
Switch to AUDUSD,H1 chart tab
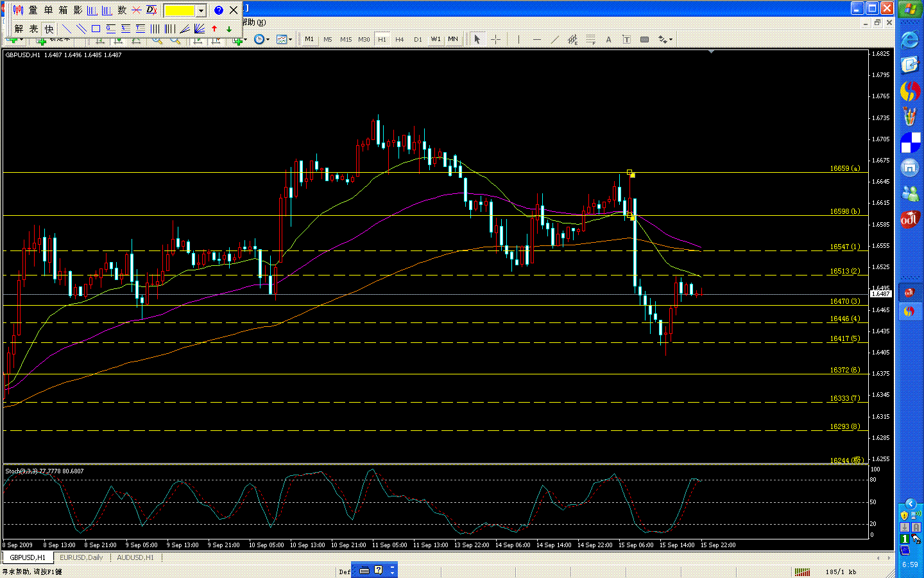pos(135,557)
